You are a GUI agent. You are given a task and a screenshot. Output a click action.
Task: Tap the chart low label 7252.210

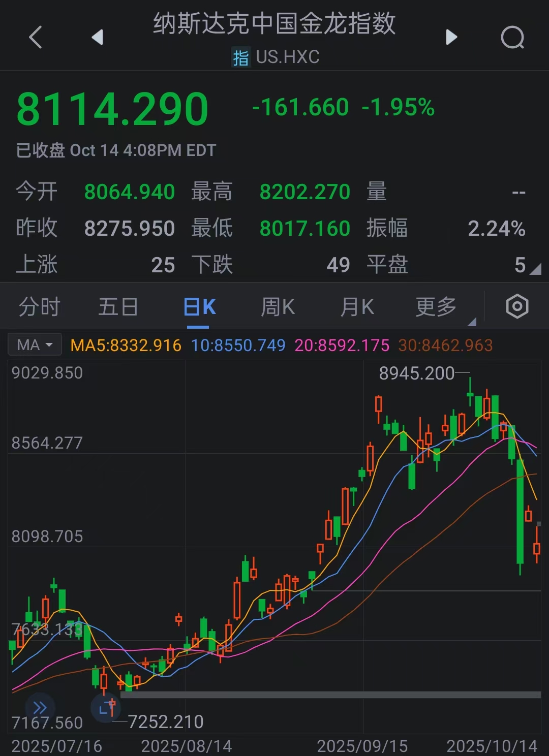[166, 721]
